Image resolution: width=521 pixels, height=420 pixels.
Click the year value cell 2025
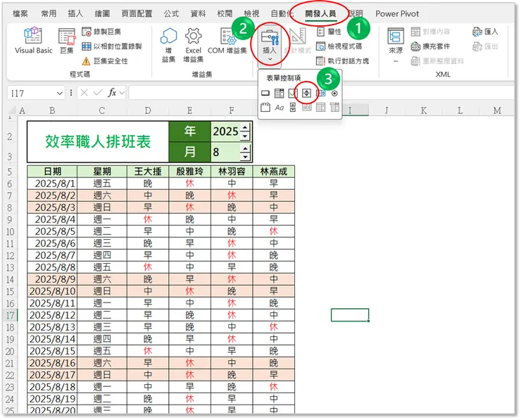[226, 132]
